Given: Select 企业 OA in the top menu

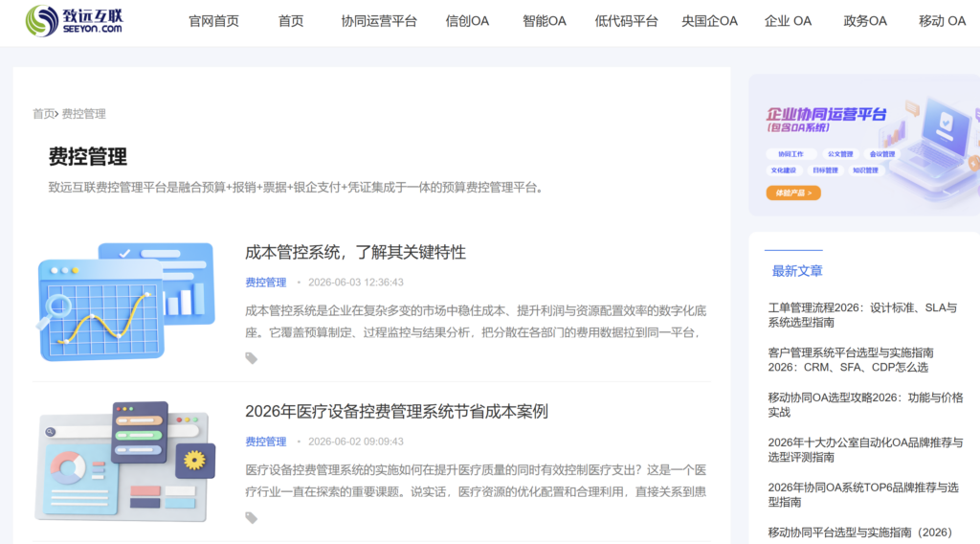Looking at the screenshot, I should (788, 21).
